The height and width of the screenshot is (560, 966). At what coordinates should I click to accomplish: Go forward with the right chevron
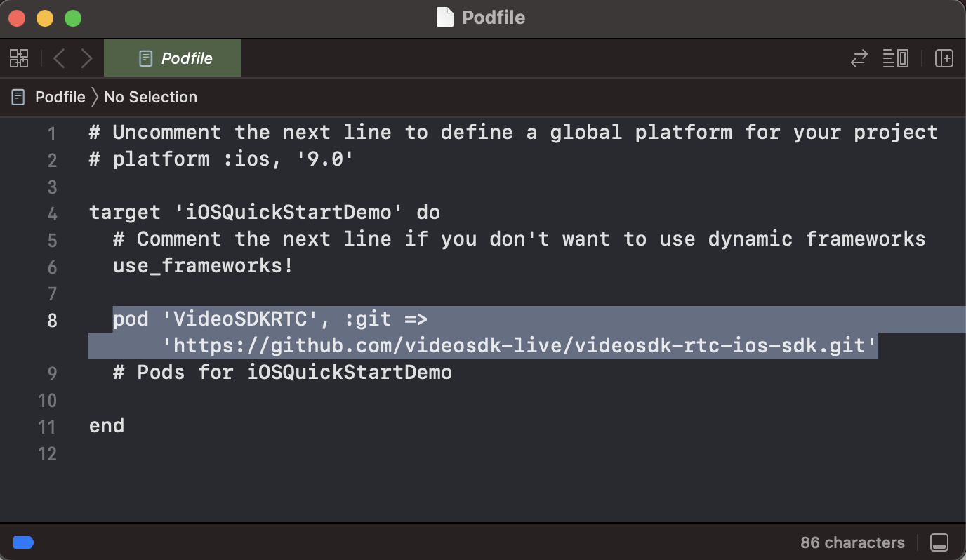pyautogui.click(x=86, y=58)
